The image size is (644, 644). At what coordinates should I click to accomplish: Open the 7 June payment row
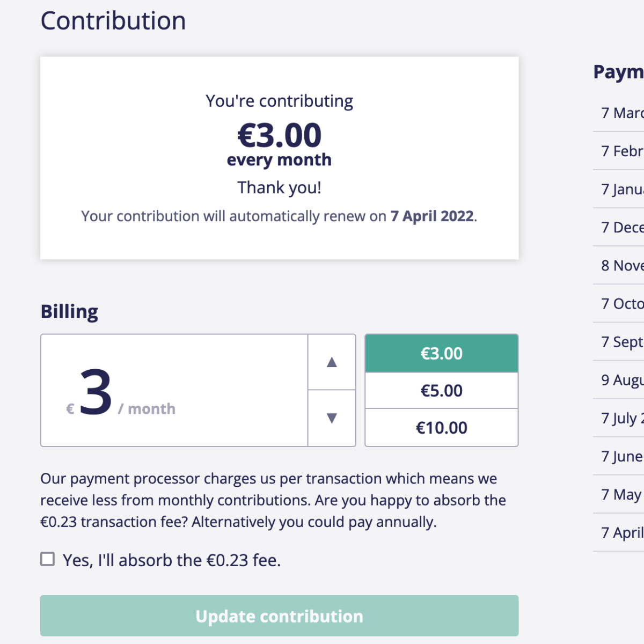(621, 456)
